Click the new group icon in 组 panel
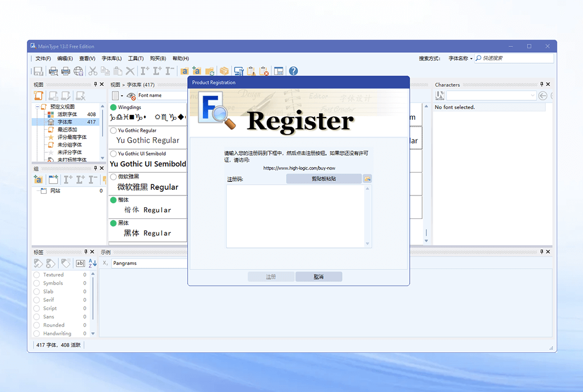This screenshot has height=392, width=583. point(53,180)
